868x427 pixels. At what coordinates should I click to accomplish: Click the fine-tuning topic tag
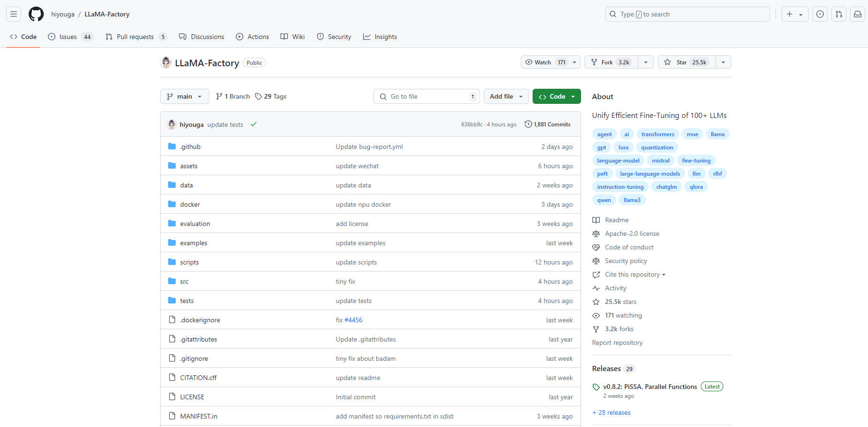(696, 161)
